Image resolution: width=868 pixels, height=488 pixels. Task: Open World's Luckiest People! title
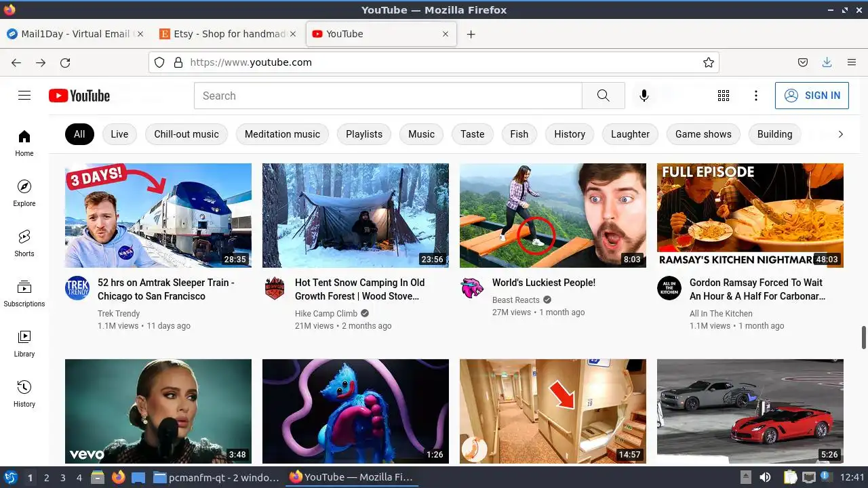pos(544,283)
